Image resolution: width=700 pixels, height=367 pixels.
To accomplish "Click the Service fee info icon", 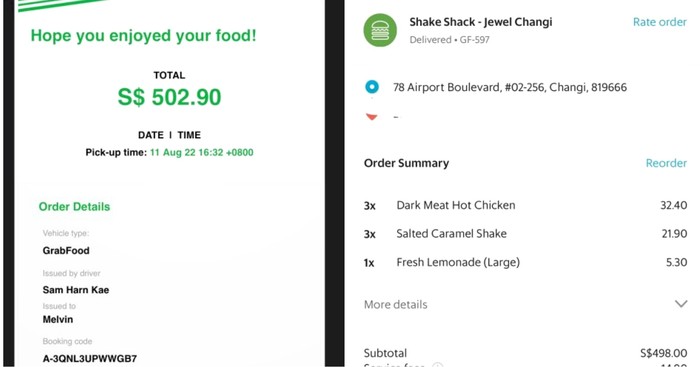I will tap(437, 365).
